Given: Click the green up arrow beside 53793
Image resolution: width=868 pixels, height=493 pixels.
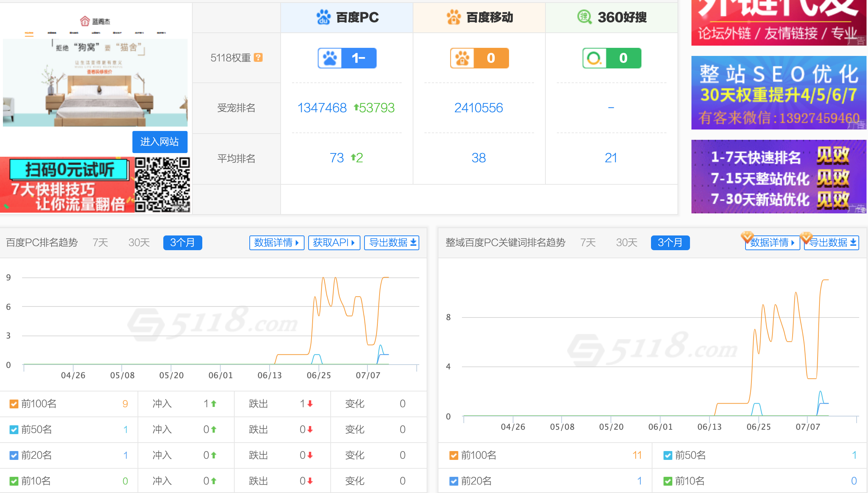Looking at the screenshot, I should [x=356, y=107].
